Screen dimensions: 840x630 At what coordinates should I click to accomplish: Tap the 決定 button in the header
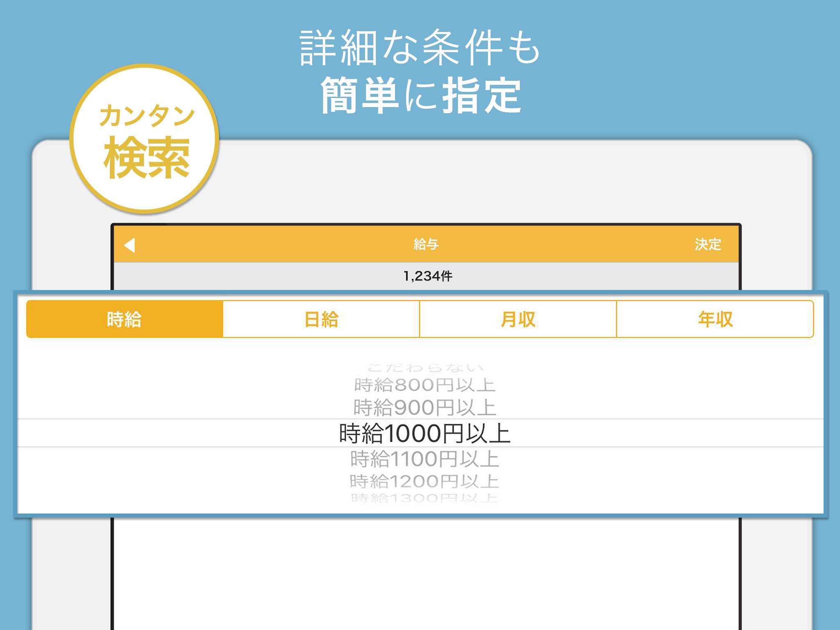708,244
